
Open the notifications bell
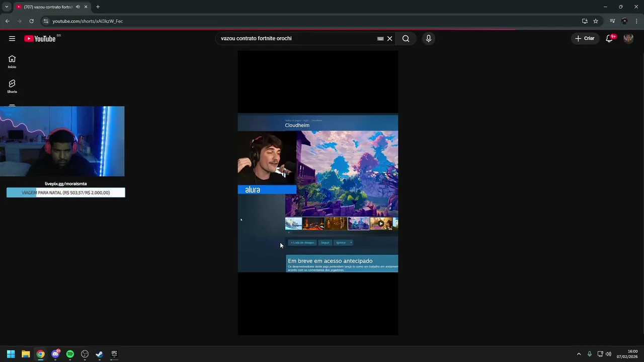click(609, 39)
